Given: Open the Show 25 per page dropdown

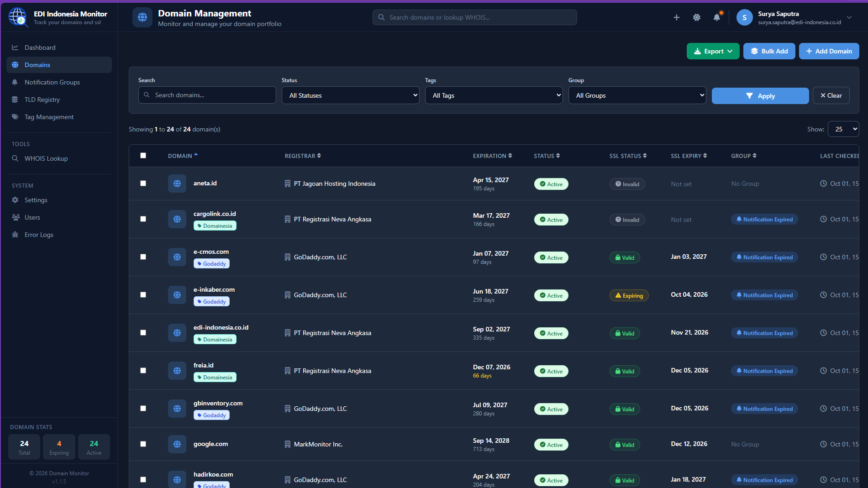Looking at the screenshot, I should pyautogui.click(x=843, y=129).
